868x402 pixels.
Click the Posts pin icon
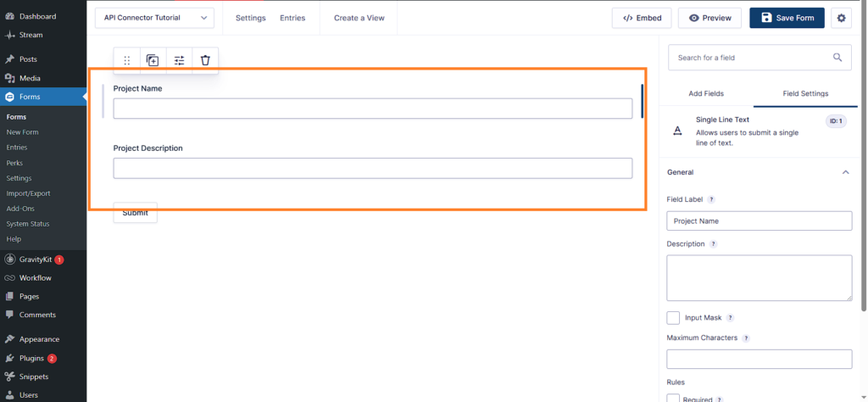(10, 59)
